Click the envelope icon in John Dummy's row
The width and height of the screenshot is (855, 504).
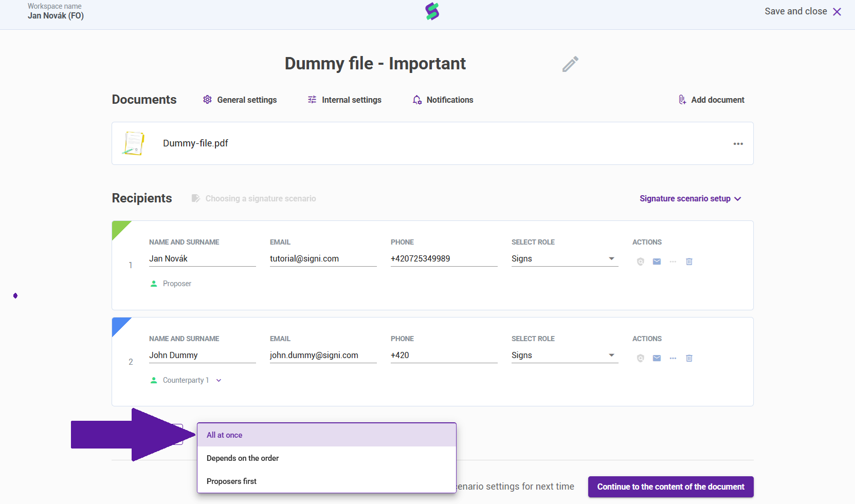point(657,358)
